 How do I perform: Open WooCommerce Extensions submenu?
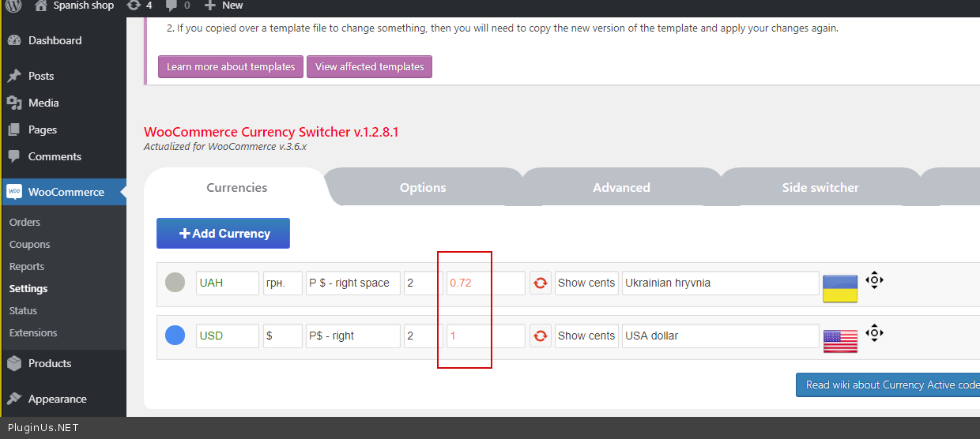click(33, 333)
